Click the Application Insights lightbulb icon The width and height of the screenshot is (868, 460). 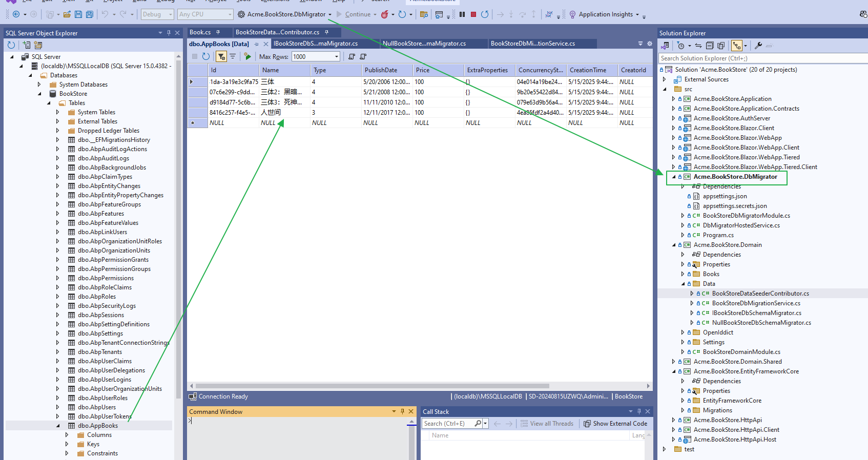point(573,14)
